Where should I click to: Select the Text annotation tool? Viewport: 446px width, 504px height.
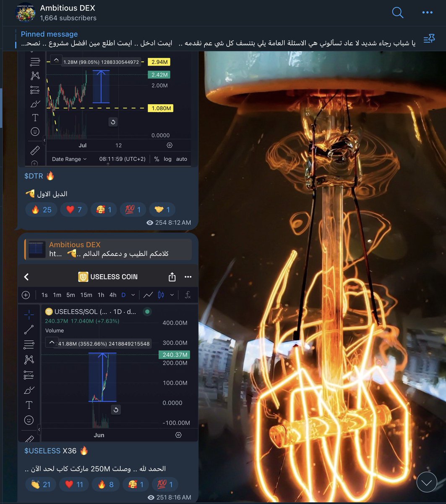(29, 405)
